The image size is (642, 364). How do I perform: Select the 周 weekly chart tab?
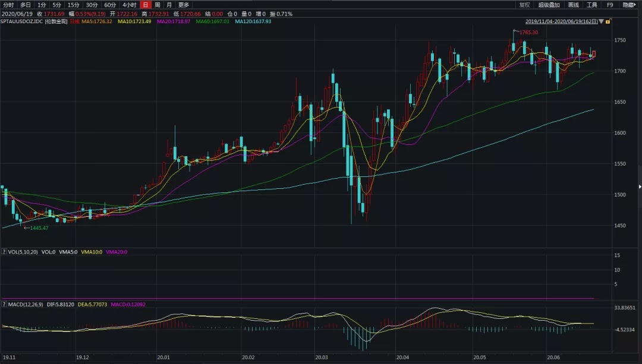coord(157,5)
